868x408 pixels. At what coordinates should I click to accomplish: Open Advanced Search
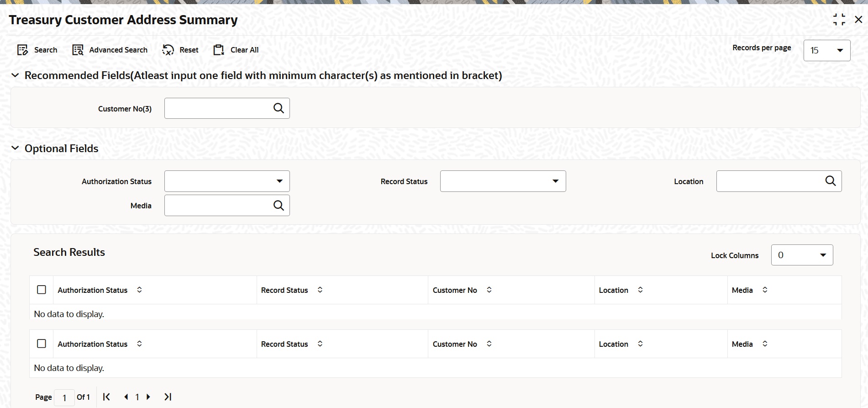click(78, 50)
